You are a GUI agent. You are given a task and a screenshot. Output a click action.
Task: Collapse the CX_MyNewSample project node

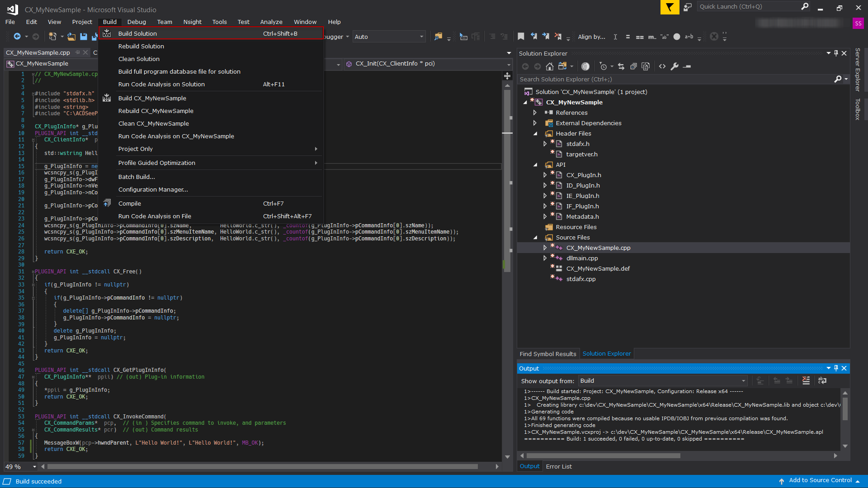click(x=525, y=103)
